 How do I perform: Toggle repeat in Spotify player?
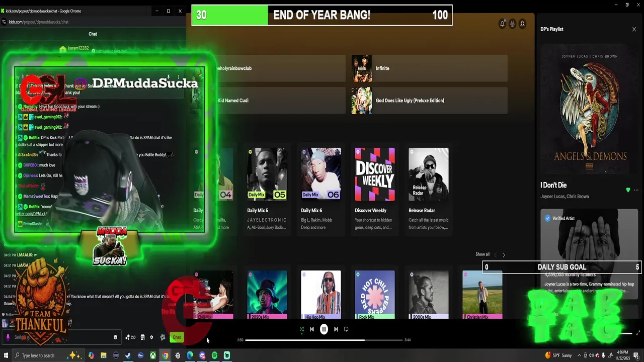(x=346, y=329)
